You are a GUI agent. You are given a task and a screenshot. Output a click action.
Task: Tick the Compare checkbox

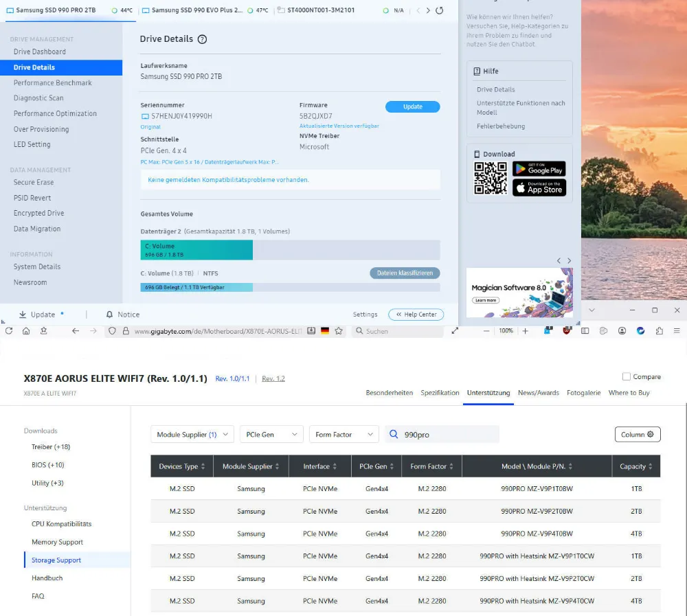pos(626,376)
